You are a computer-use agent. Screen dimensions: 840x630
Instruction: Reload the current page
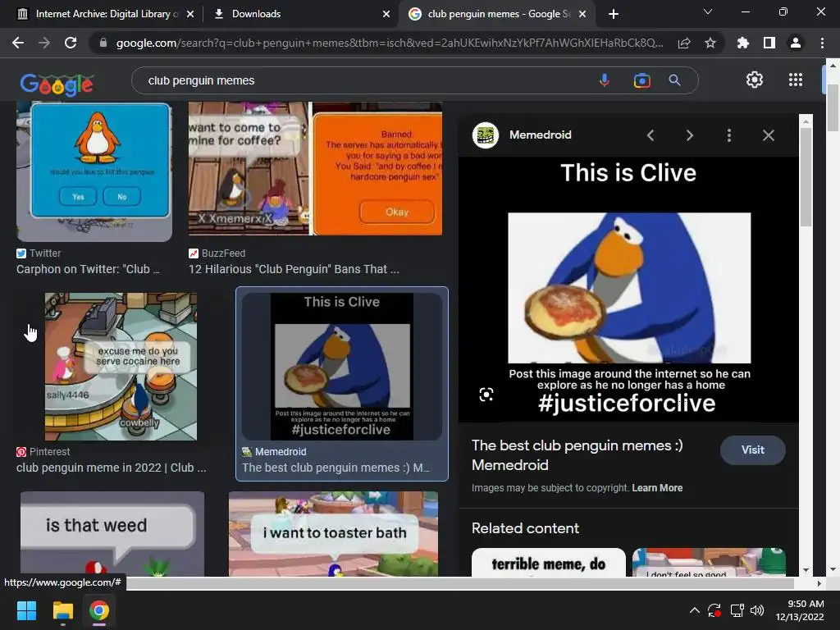click(71, 43)
